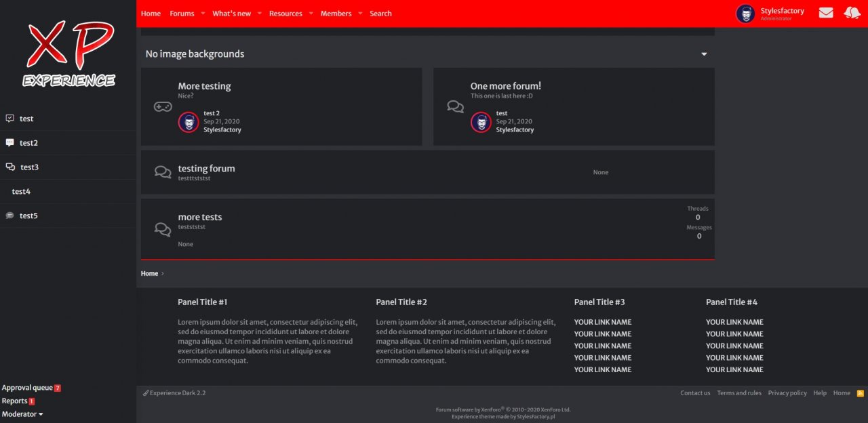Collapse the No image backgrounds category

[704, 54]
